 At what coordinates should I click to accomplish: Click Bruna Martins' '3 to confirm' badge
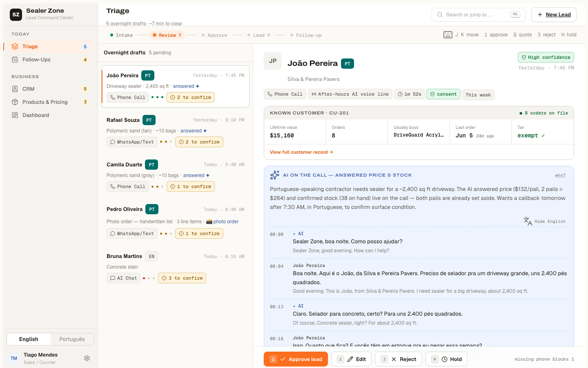coord(182,278)
